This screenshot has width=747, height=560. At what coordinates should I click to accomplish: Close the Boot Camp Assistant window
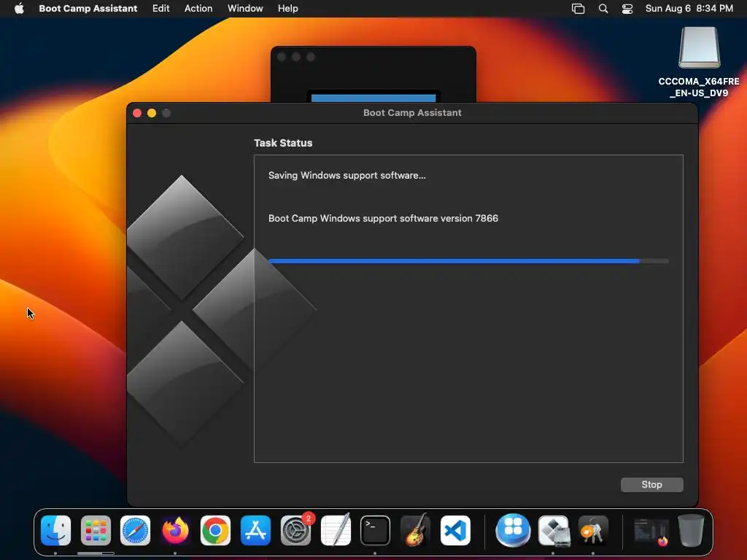137,113
